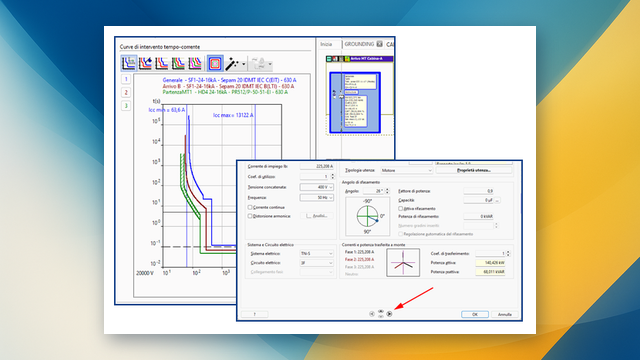
Task: Click the greyed-out toolbar icon beside the wand
Action: click(259, 64)
